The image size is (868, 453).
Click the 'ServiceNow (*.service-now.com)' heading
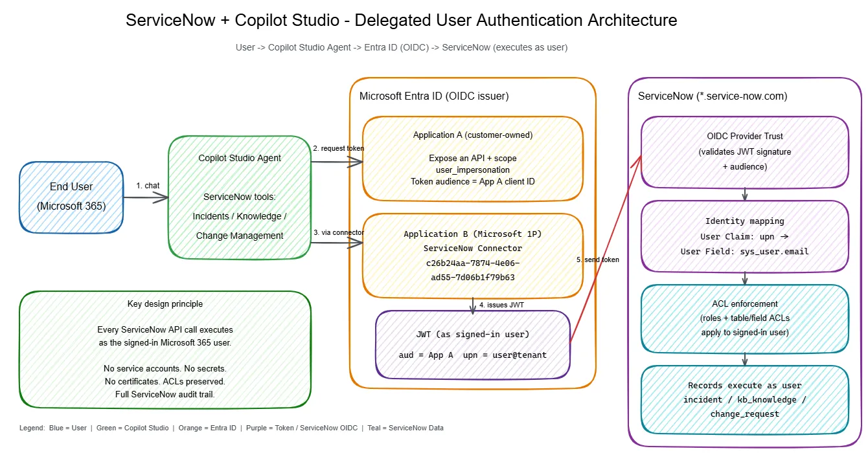point(713,96)
